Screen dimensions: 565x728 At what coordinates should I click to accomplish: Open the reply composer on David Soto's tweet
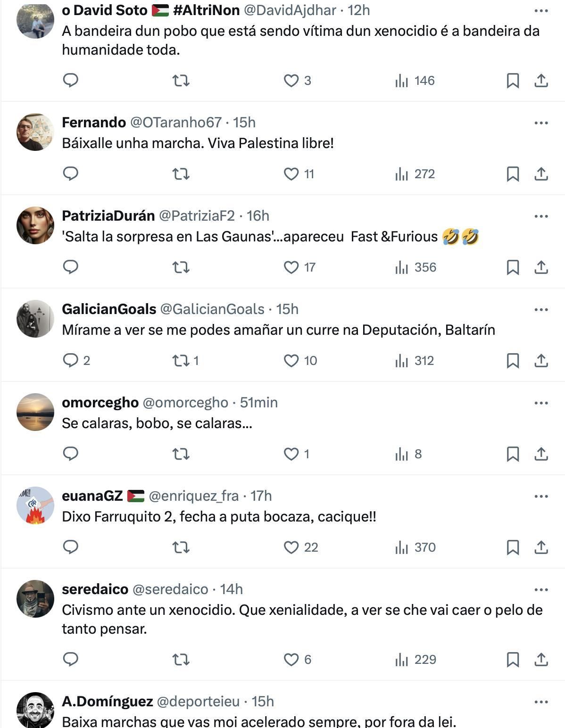click(x=70, y=81)
